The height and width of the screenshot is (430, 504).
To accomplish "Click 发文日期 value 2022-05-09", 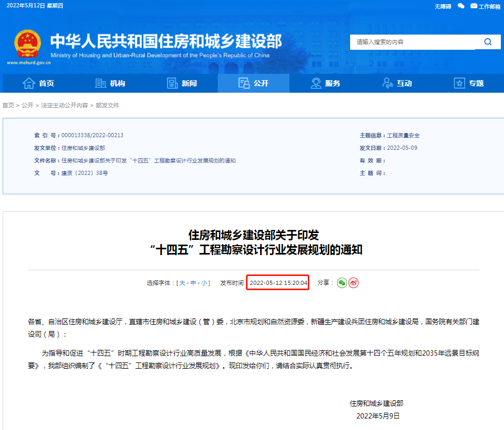I will click(x=402, y=148).
